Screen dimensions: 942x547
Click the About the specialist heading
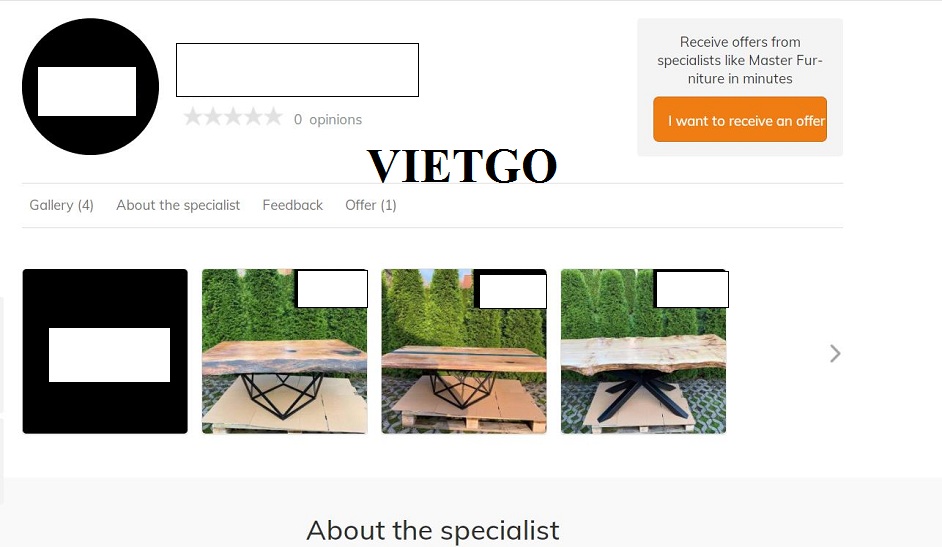pos(433,531)
